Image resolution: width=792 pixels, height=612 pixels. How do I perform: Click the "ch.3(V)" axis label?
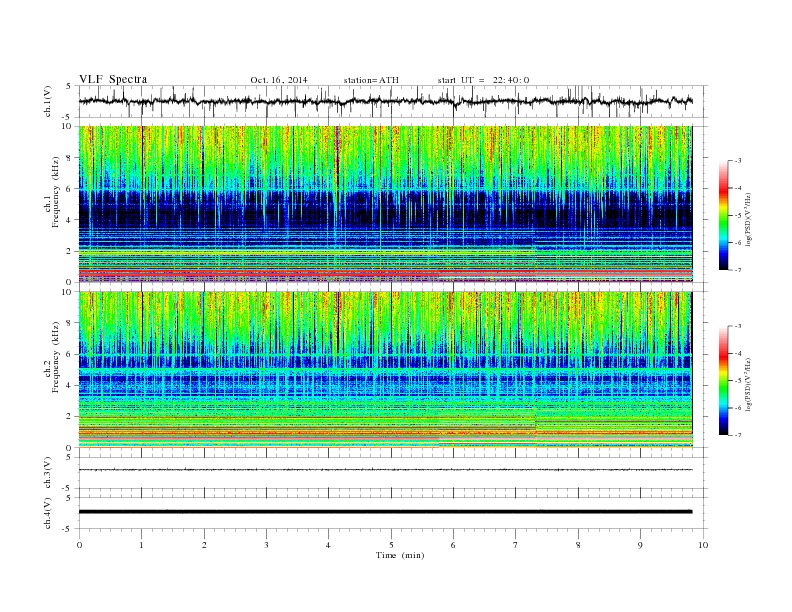(48, 473)
